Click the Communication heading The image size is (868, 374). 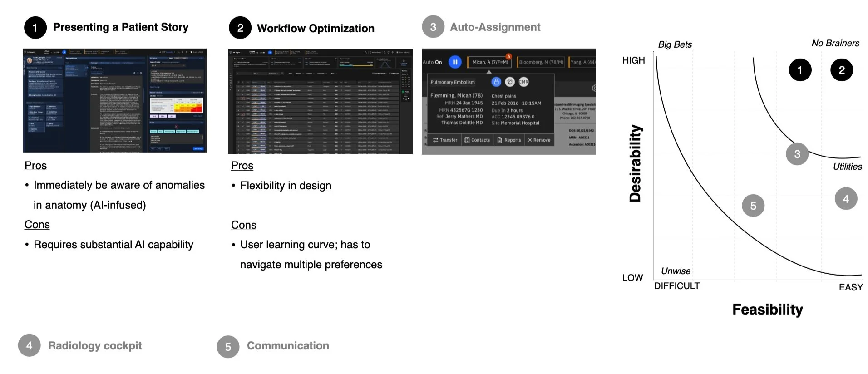(x=288, y=346)
